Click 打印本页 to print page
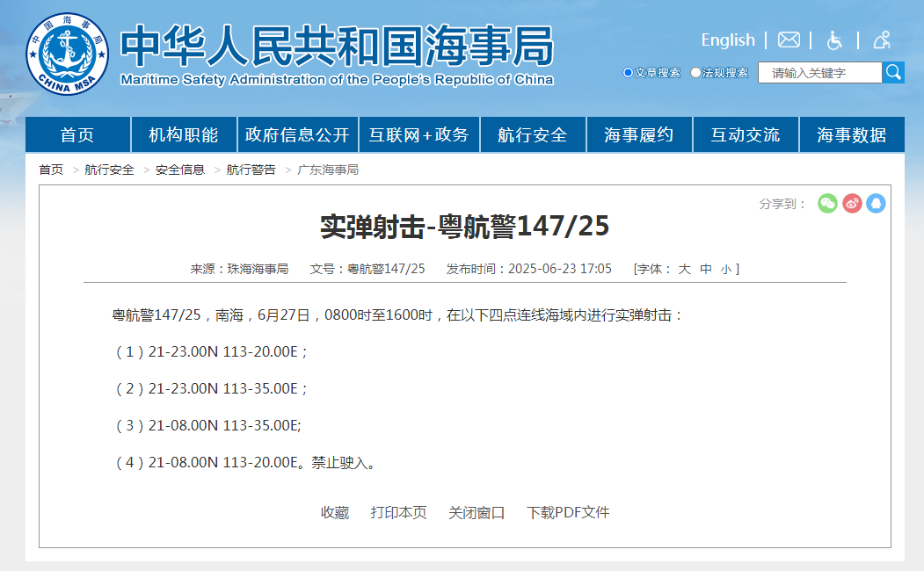This screenshot has width=924, height=571. (398, 512)
